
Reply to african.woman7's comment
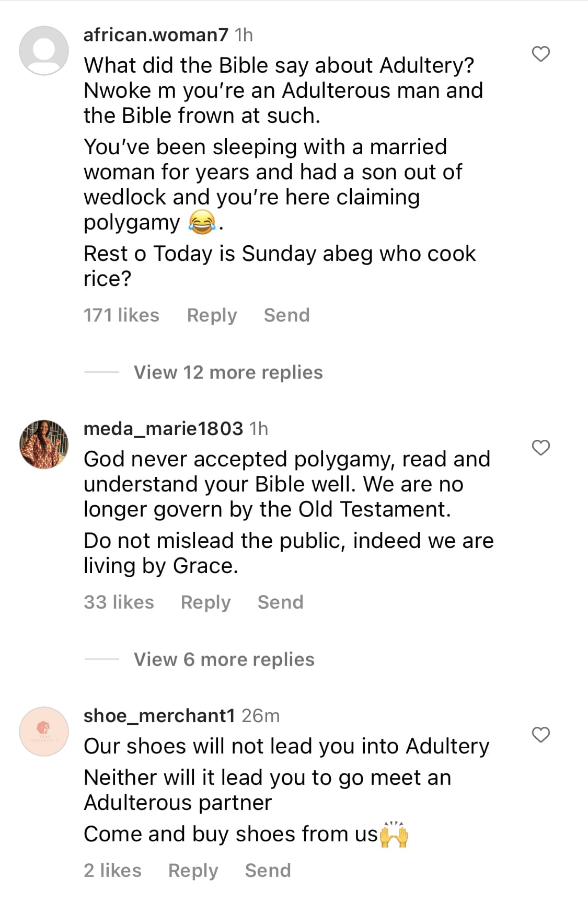[x=212, y=315]
